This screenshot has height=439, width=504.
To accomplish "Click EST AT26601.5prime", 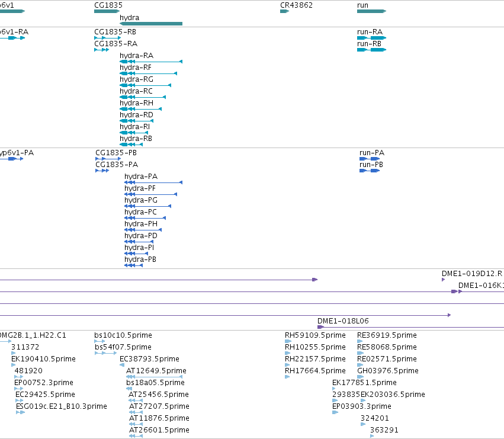I will tap(159, 431).
